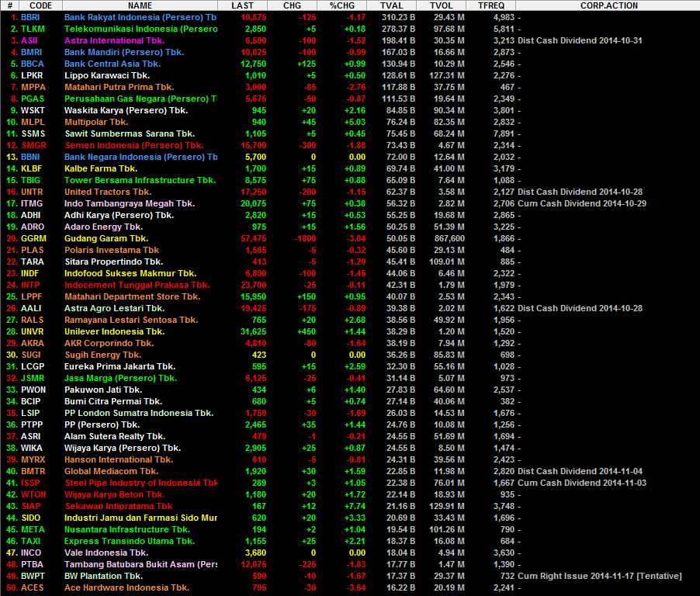Click Kalbe Farma Tbk. name
700x596 pixels.
click(x=101, y=168)
